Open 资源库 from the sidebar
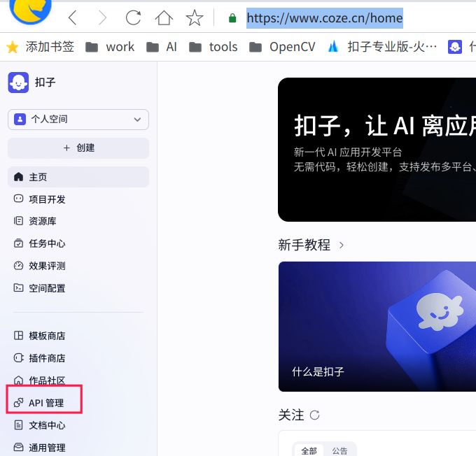The height and width of the screenshot is (456, 476). pos(43,221)
